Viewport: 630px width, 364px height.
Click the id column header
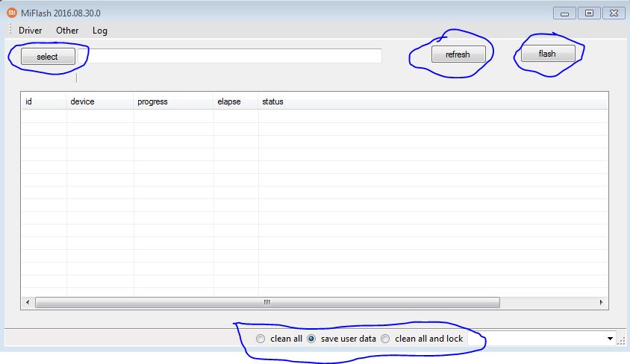pos(44,101)
